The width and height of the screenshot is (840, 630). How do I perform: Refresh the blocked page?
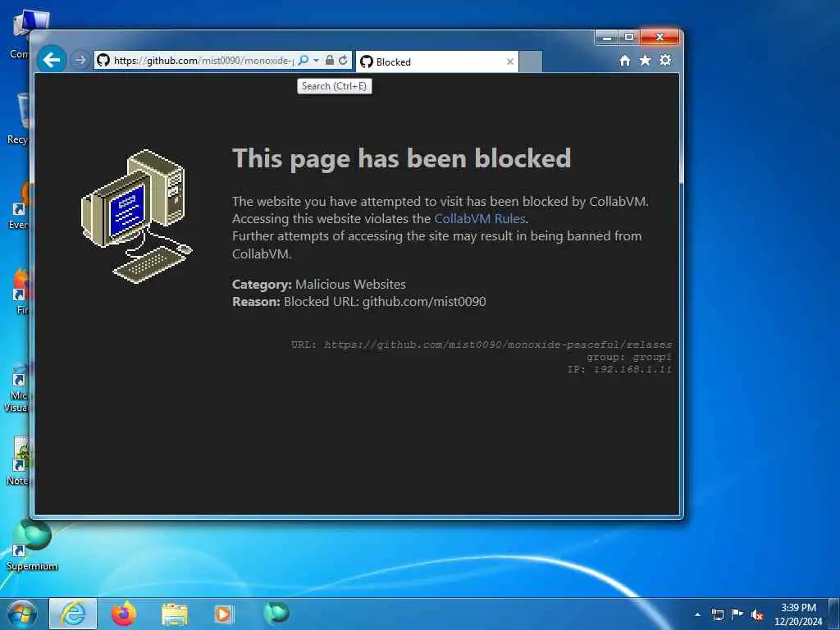344,61
